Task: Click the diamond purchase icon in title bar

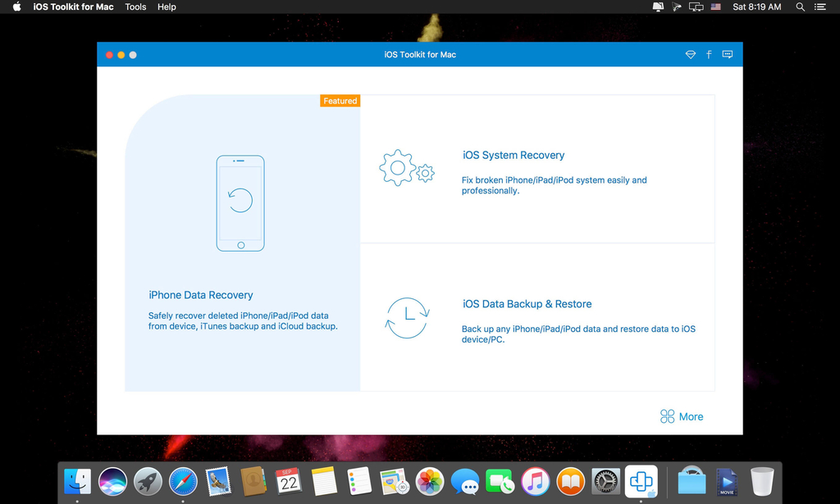Action: tap(691, 55)
